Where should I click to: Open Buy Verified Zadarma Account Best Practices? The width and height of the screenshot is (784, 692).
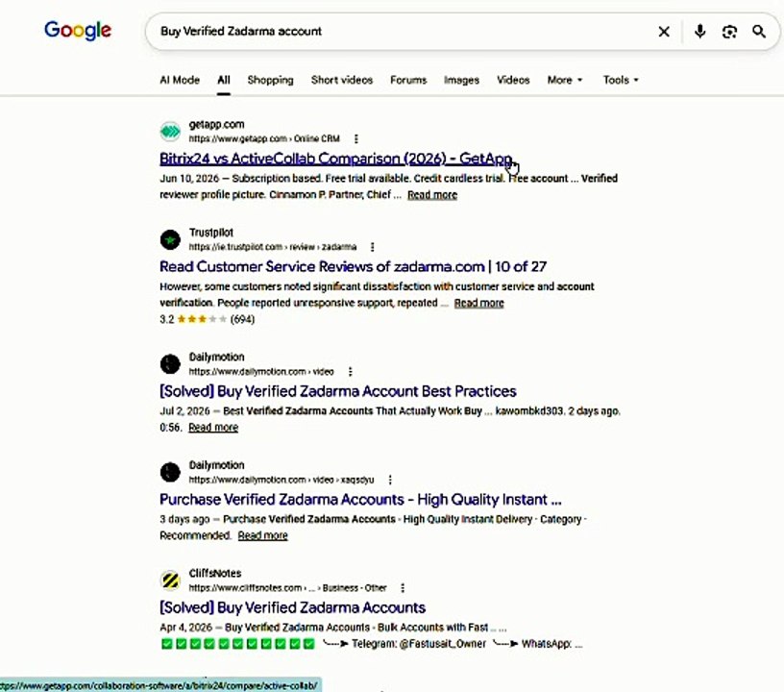(x=338, y=391)
